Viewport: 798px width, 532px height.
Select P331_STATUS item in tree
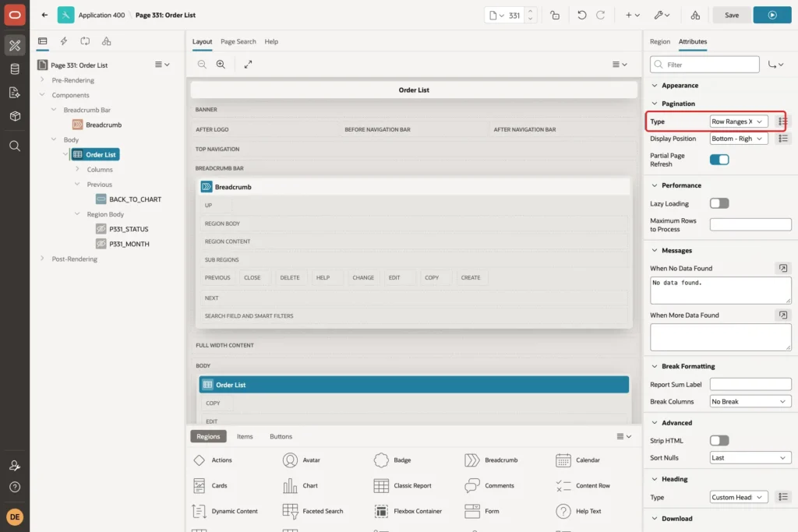122,229
